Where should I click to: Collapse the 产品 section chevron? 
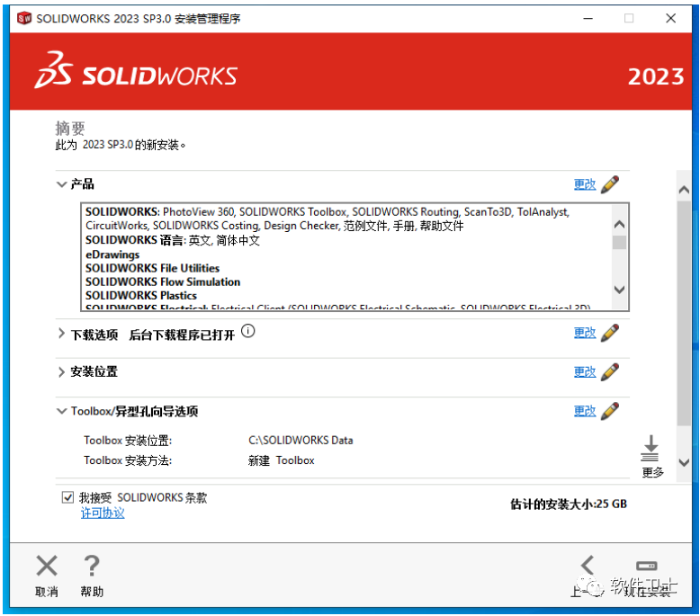tap(61, 184)
